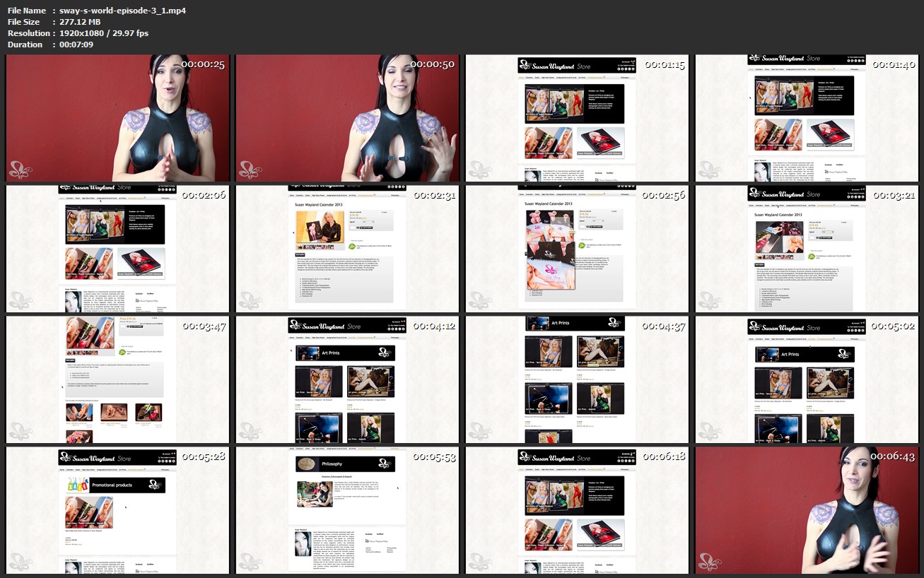924x578 pixels.
Task: Select the thumbnail at 00:03:21
Action: pos(806,249)
